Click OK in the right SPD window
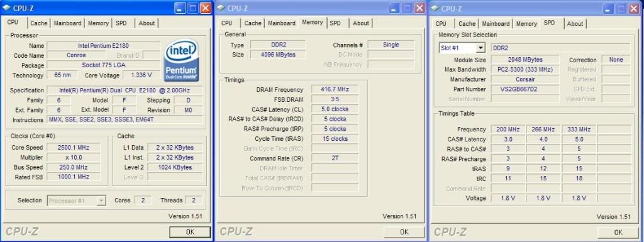The width and height of the screenshot is (644, 242). point(618,233)
